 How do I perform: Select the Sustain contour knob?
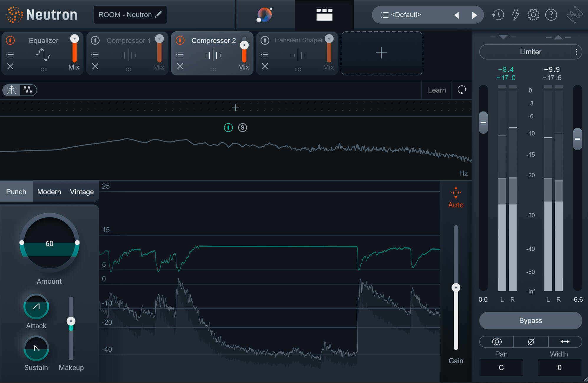[36, 349]
